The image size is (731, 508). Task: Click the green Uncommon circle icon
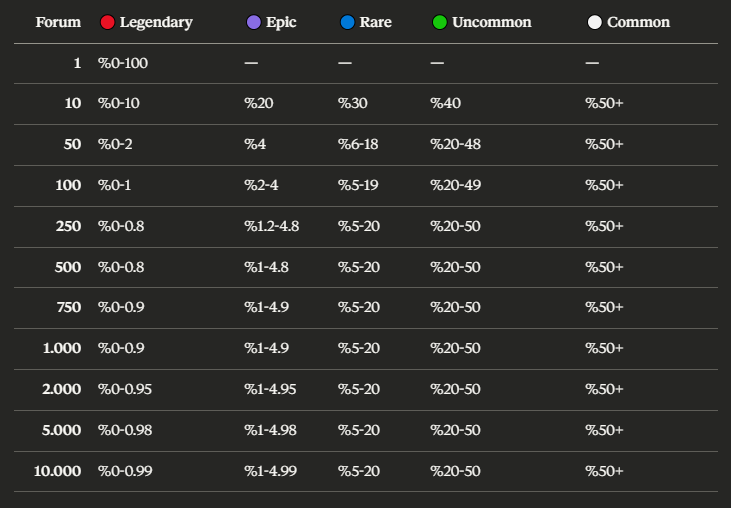(440, 22)
